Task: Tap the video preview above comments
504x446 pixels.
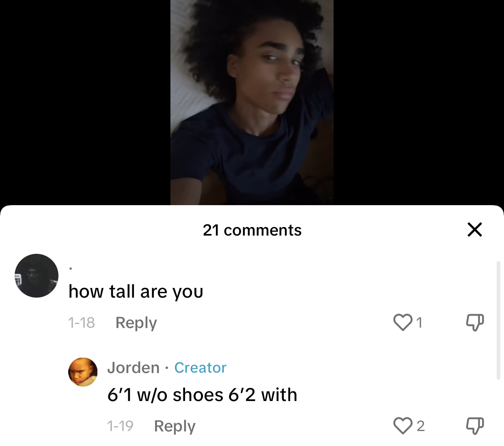Action: click(x=252, y=103)
